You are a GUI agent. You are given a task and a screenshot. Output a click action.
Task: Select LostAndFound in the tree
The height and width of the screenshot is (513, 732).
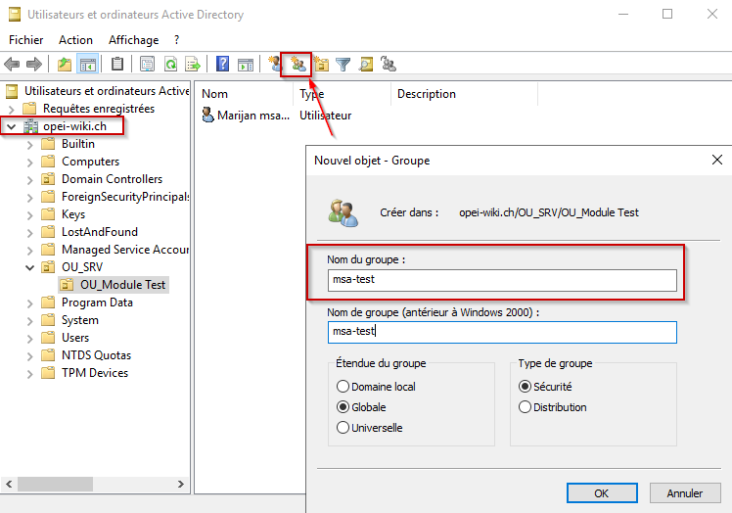[99, 232]
